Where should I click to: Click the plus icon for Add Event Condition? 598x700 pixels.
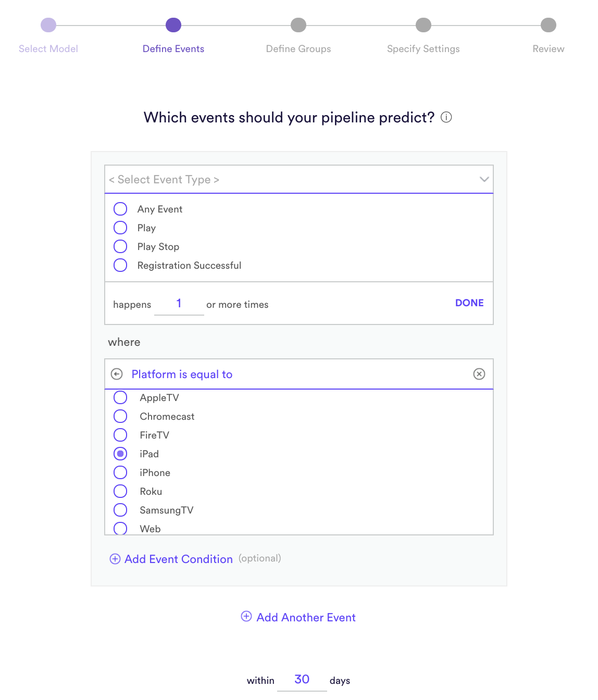pos(115,559)
